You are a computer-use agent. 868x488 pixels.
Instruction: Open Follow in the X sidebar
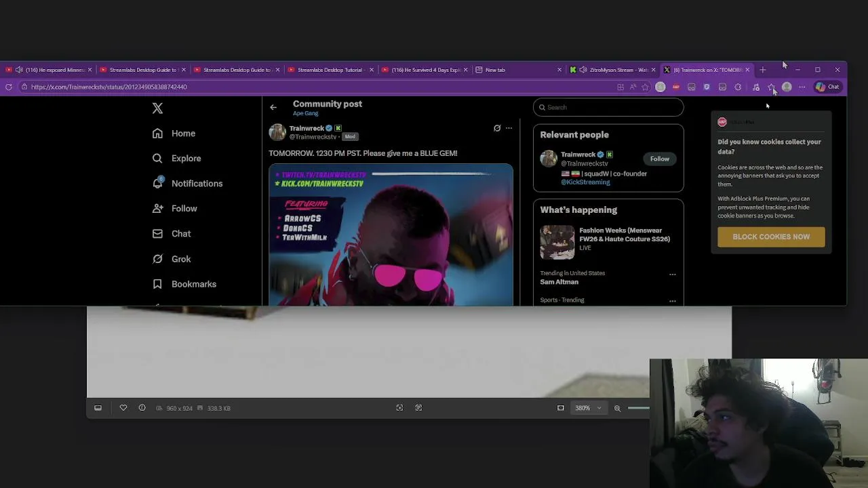pyautogui.click(x=175, y=209)
